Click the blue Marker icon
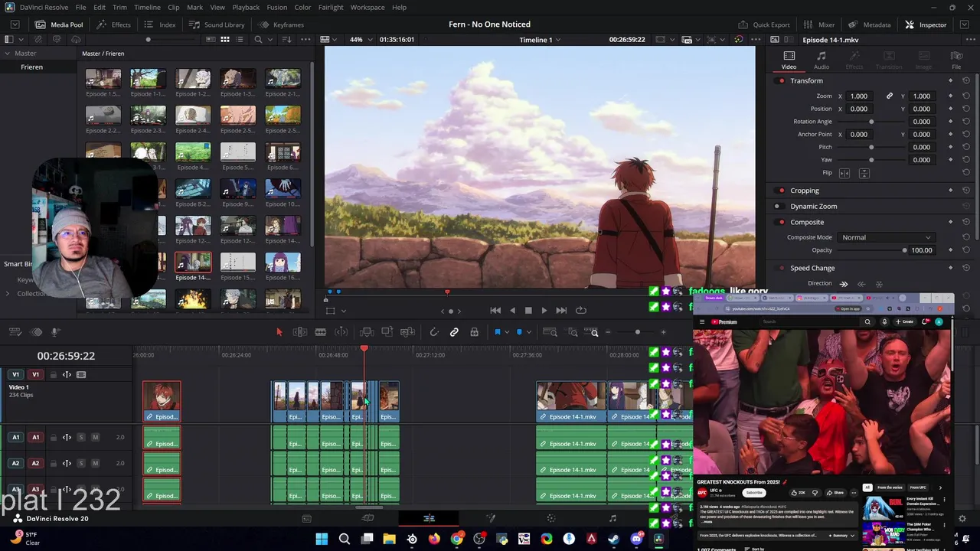This screenshot has height=551, width=980. [519, 332]
